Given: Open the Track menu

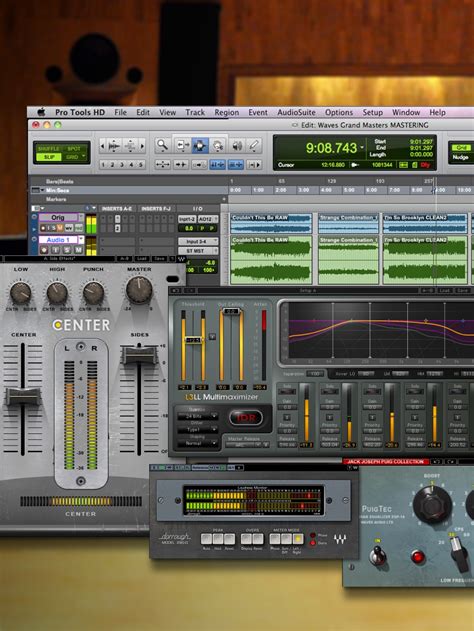Looking at the screenshot, I should tap(195, 113).
